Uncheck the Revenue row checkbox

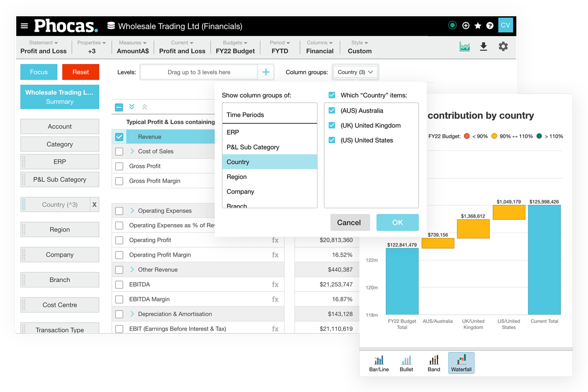(x=119, y=136)
